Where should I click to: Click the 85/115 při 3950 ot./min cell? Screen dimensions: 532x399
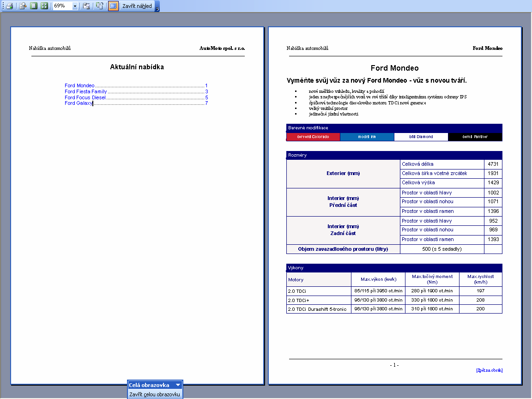[x=378, y=291]
